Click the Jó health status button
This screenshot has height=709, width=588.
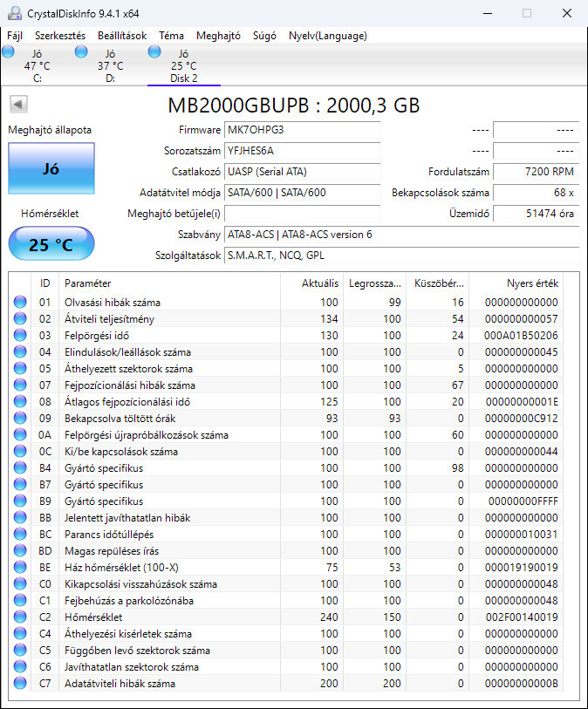tap(51, 168)
